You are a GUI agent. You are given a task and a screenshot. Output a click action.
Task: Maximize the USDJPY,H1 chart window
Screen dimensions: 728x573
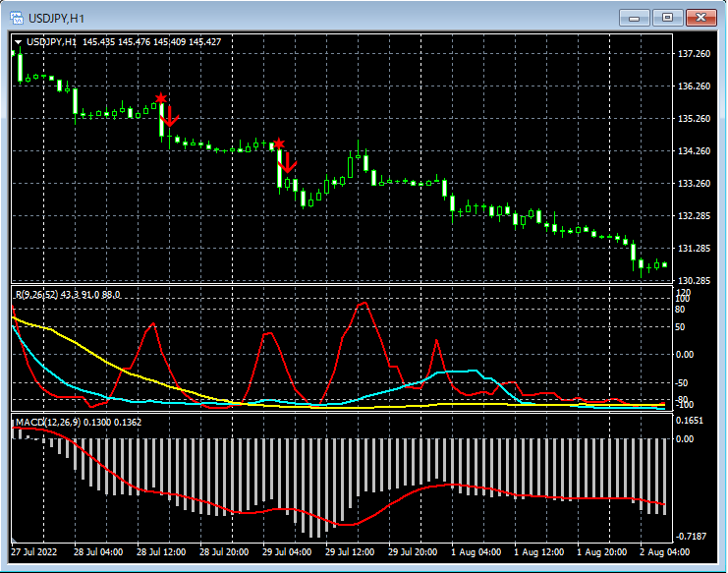667,17
